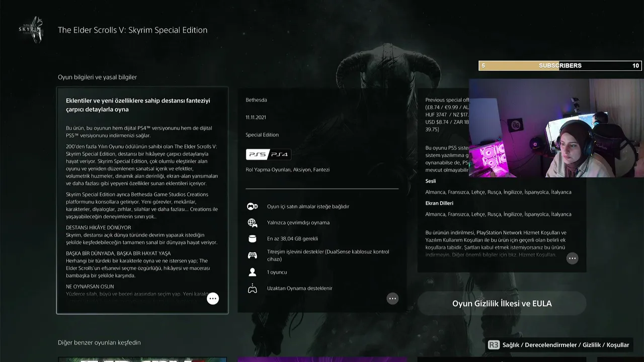
Task: Click the Remote Play supported icon
Action: (x=252, y=289)
